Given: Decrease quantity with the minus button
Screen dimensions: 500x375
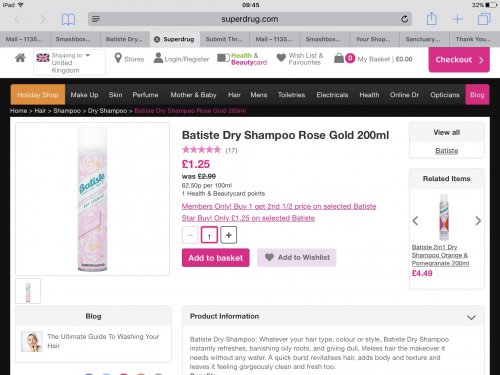Looking at the screenshot, I should click(x=190, y=235).
